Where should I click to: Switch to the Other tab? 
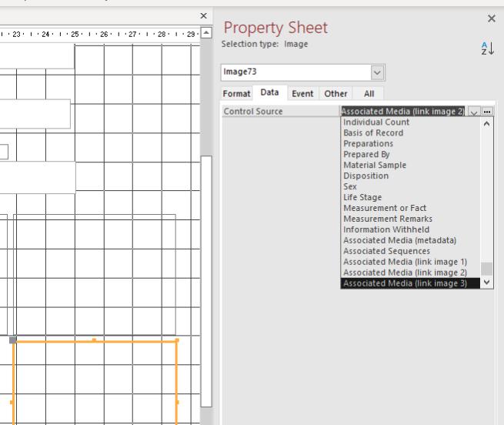coord(335,94)
